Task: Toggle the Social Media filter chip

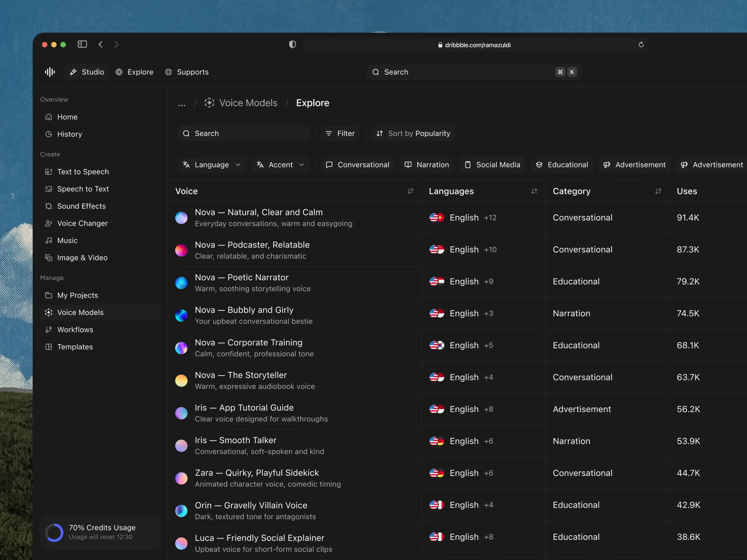Action: click(x=492, y=165)
